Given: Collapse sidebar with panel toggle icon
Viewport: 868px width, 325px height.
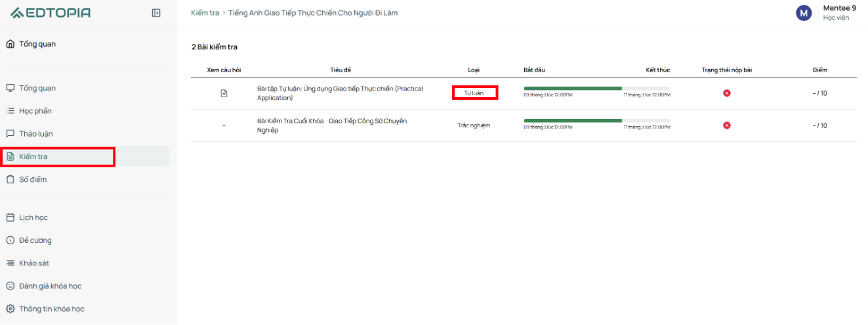Looking at the screenshot, I should (156, 12).
